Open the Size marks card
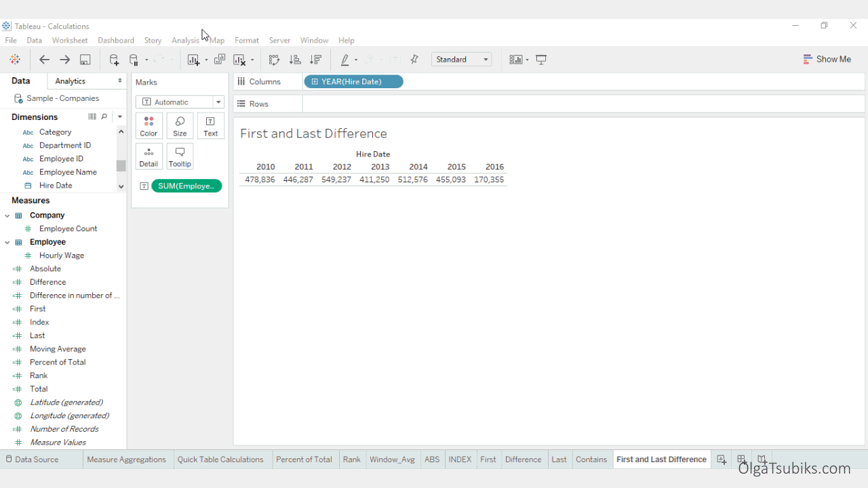 click(180, 126)
